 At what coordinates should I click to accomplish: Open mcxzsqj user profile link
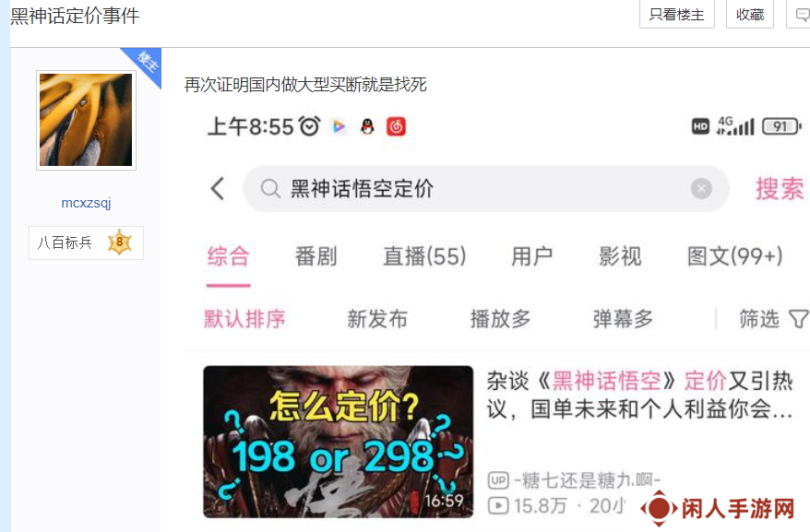click(87, 203)
